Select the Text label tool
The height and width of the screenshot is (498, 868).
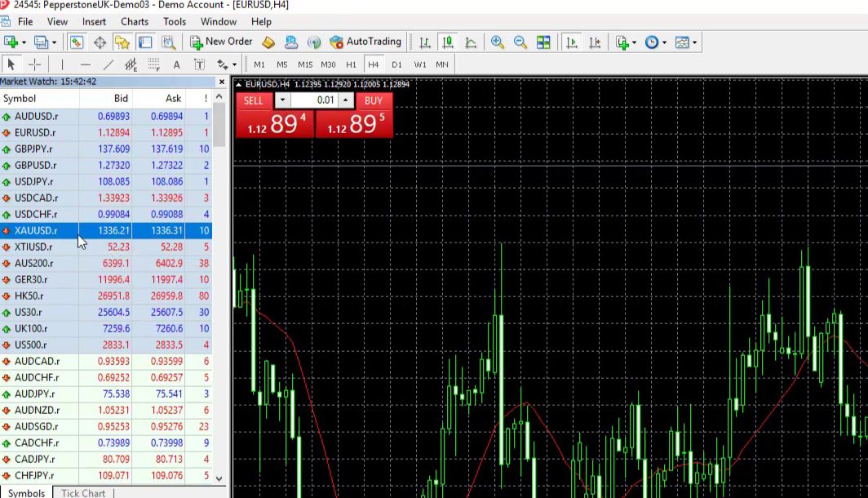(x=176, y=64)
